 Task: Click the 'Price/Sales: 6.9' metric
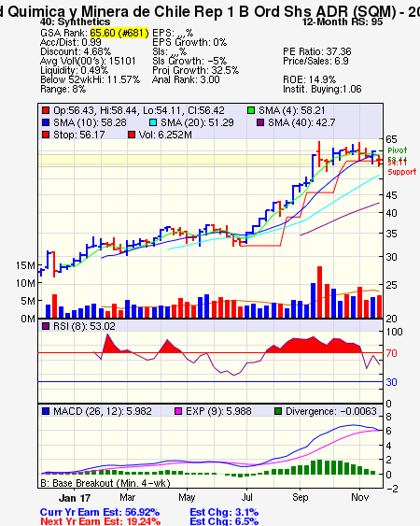click(315, 61)
